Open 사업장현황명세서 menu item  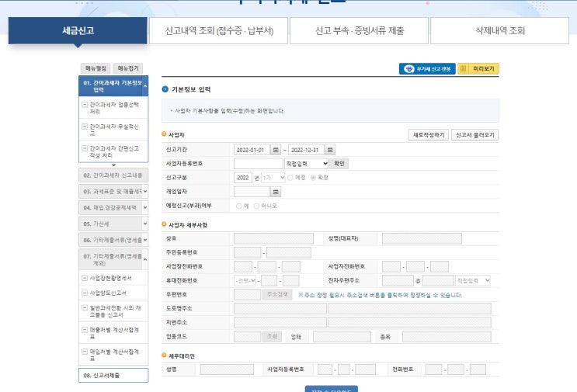pos(110,278)
